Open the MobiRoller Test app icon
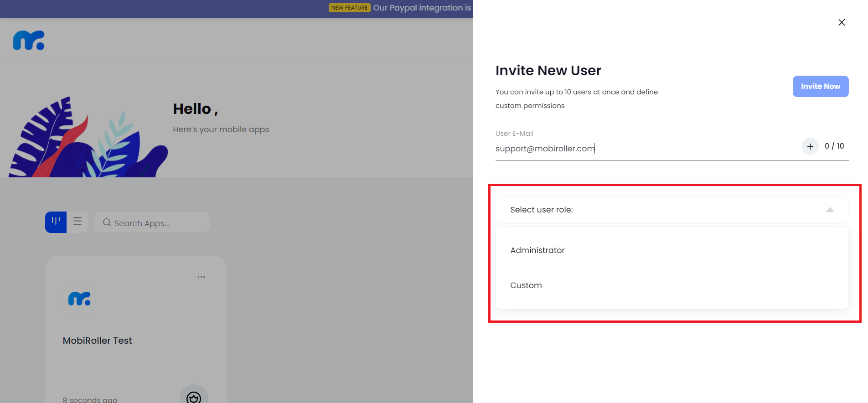This screenshot has width=868, height=403. point(79,299)
